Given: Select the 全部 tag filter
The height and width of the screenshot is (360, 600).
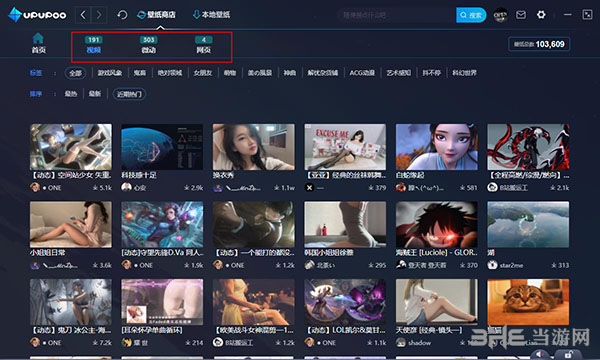Looking at the screenshot, I should click(x=75, y=73).
